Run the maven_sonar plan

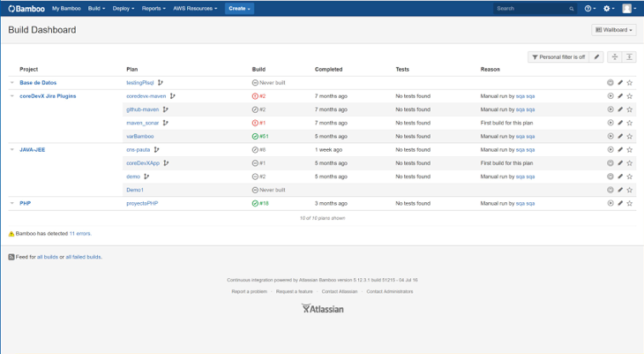coord(610,123)
